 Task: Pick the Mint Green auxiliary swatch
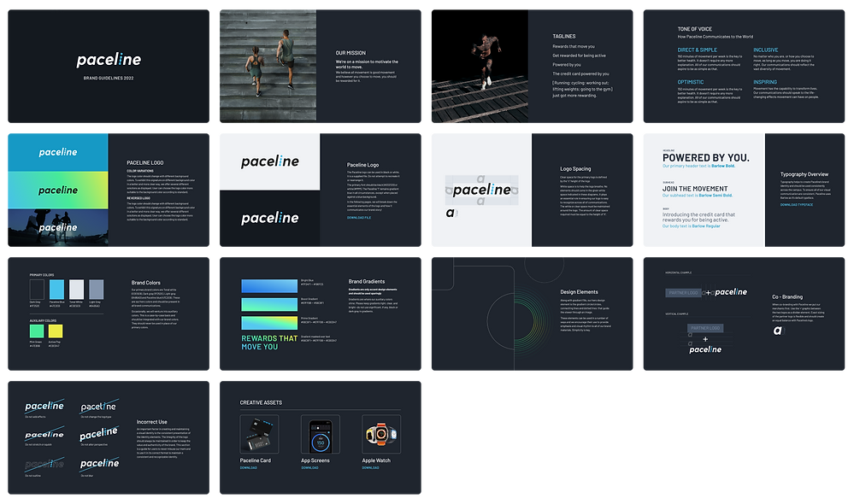click(37, 331)
